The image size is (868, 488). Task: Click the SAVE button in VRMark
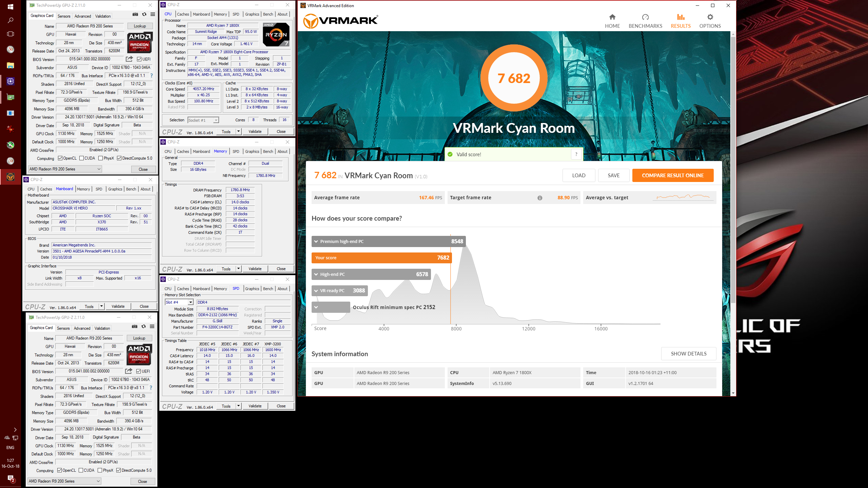point(614,176)
